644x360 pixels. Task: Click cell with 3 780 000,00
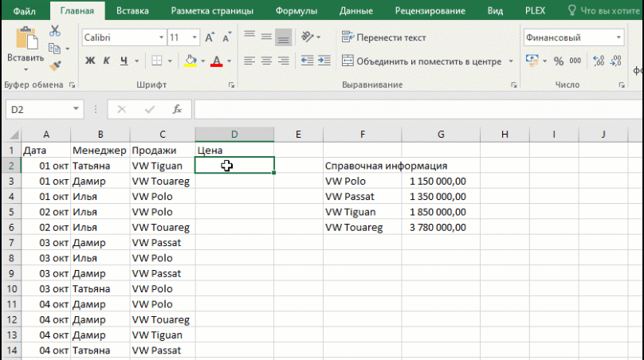click(441, 228)
